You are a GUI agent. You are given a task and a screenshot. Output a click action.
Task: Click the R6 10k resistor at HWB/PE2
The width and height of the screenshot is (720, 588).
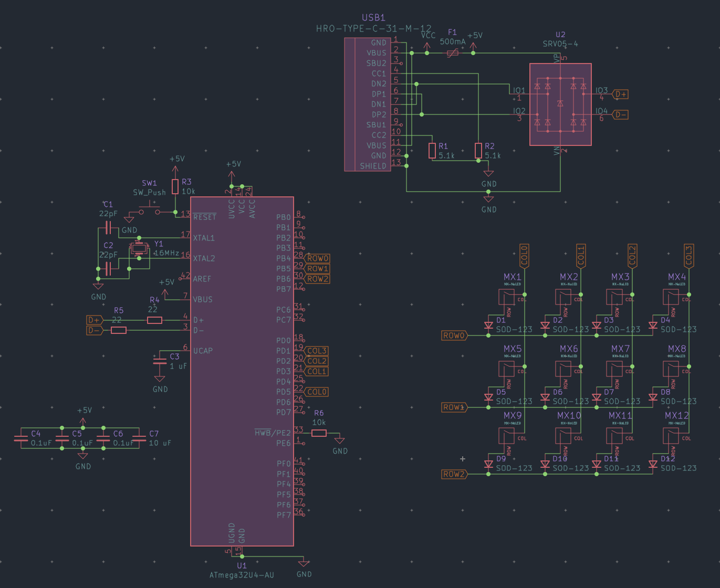pos(319,433)
